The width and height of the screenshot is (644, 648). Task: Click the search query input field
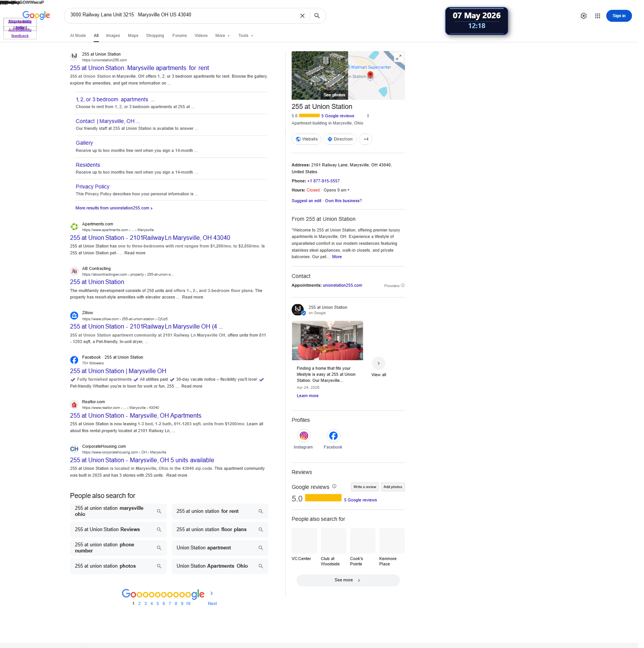click(183, 15)
